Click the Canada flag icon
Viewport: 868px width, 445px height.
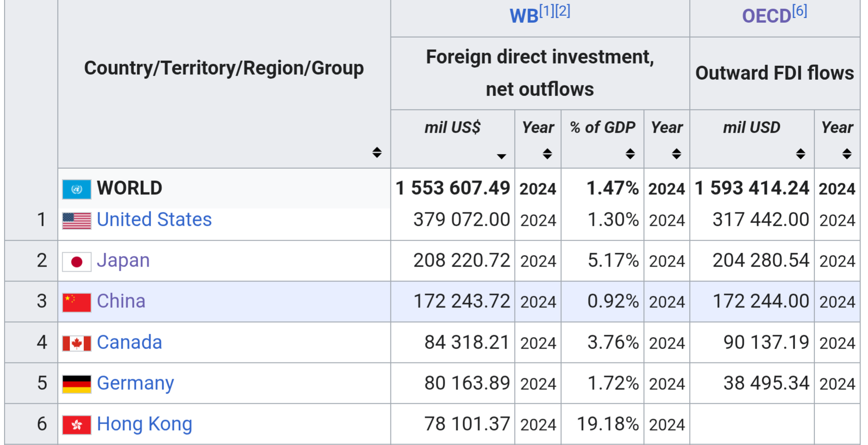pos(76,343)
